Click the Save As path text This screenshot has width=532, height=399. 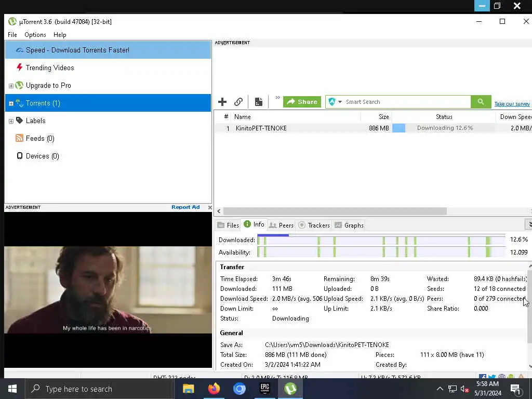coord(327,345)
